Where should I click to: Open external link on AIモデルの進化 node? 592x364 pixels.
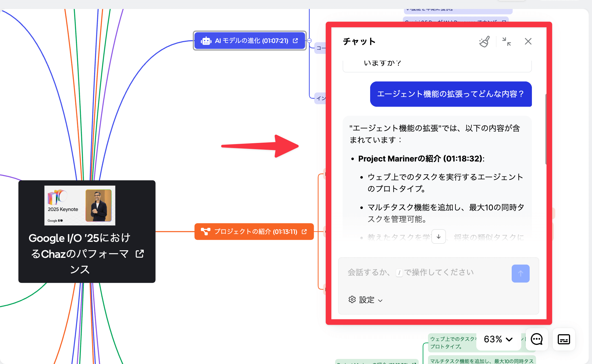[x=295, y=41]
